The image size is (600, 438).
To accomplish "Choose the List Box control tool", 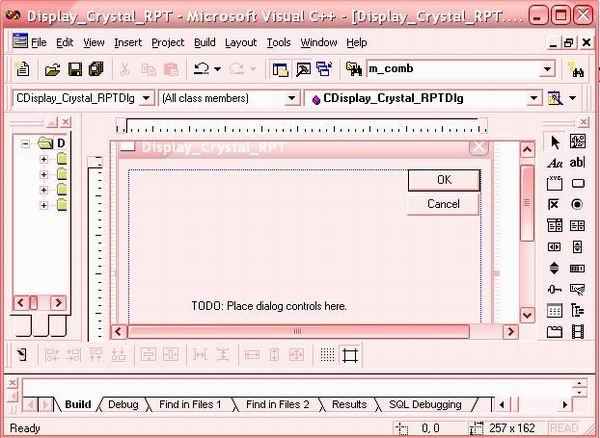I will click(577, 225).
